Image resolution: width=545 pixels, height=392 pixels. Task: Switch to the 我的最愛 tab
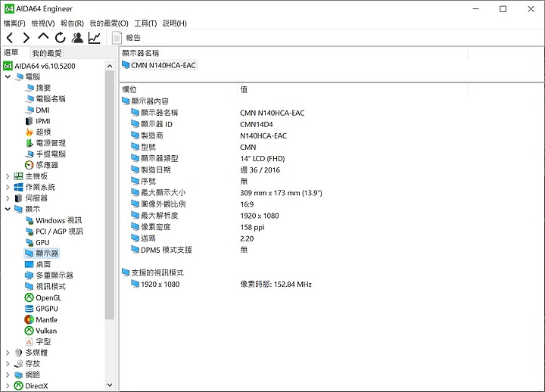point(47,53)
